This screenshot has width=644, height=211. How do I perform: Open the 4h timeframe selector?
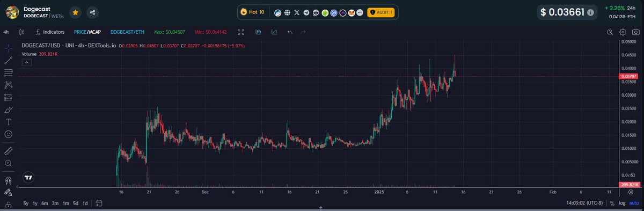click(x=5, y=32)
